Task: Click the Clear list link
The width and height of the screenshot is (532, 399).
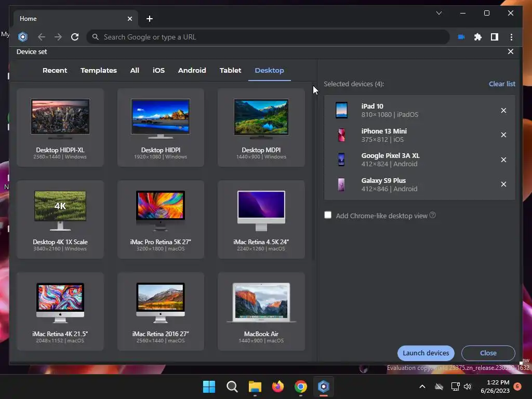Action: tap(502, 84)
